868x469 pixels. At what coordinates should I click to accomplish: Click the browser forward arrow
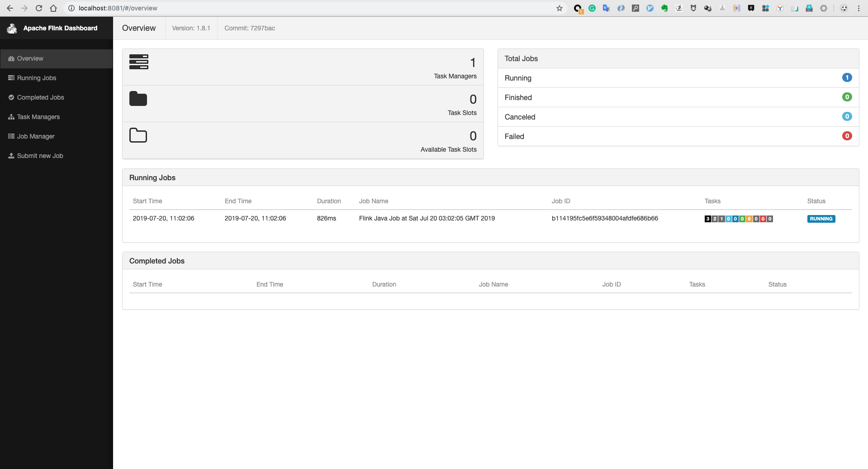(x=24, y=8)
